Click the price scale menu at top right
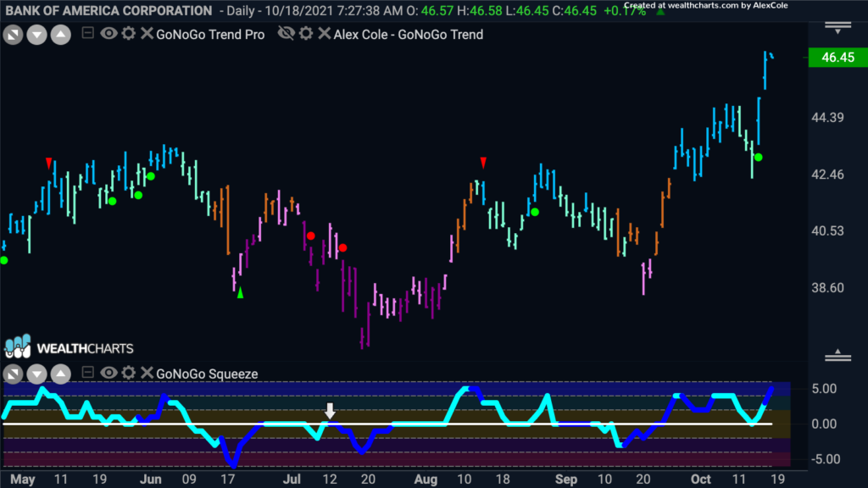868x488 pixels. (837, 28)
